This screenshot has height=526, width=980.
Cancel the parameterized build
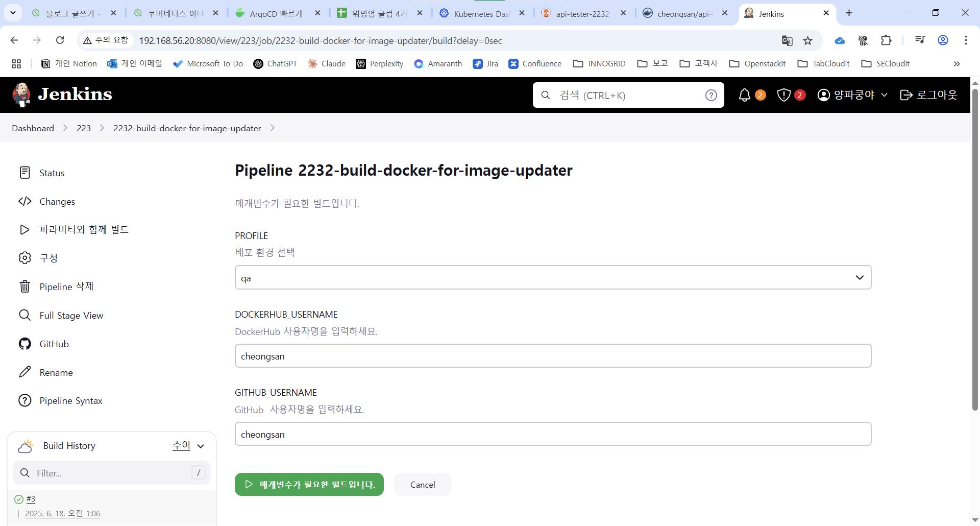pos(423,484)
